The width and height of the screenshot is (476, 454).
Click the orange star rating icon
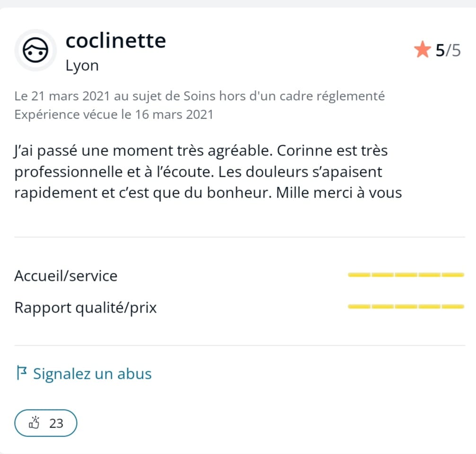[x=422, y=50]
